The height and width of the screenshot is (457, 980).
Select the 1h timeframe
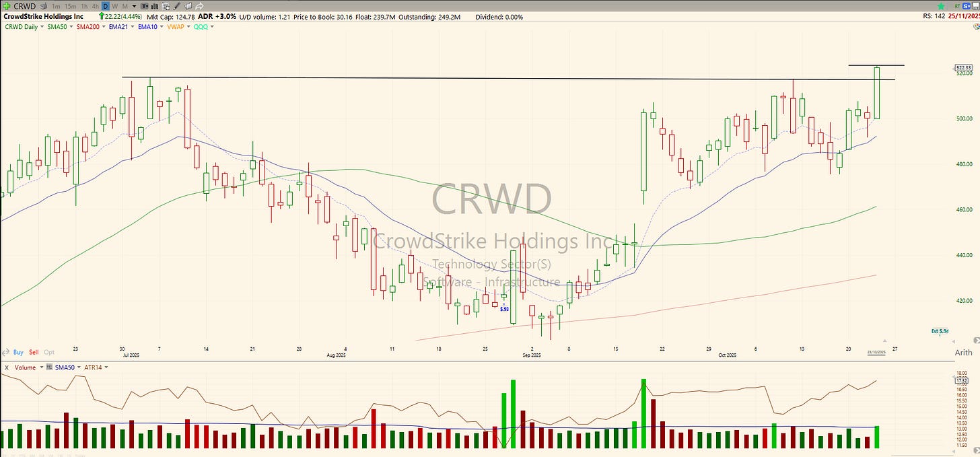click(x=84, y=7)
